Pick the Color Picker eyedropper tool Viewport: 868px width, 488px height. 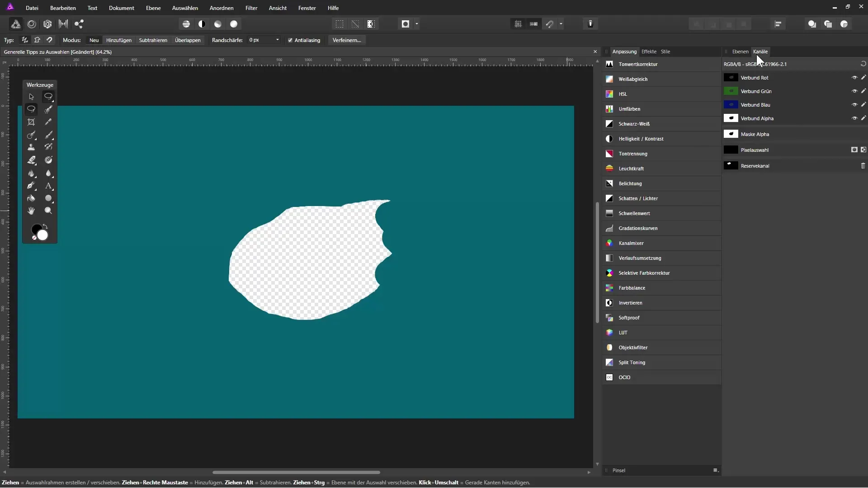click(48, 122)
